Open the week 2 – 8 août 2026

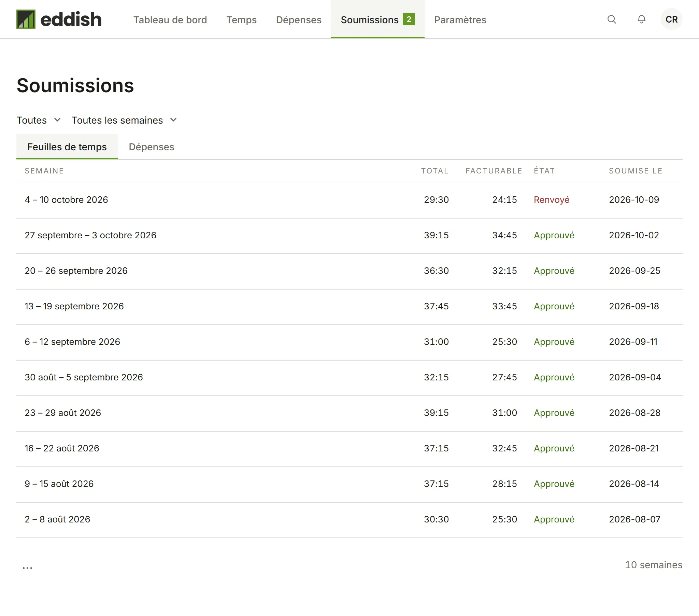(x=349, y=520)
